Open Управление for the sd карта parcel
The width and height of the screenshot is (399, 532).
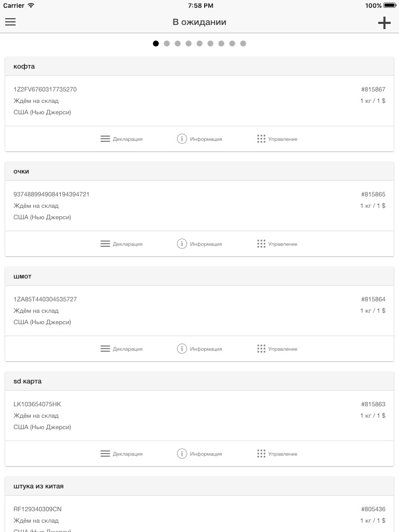[x=277, y=454]
